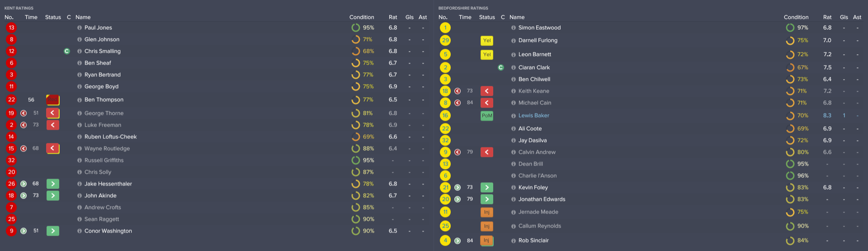Open Conor Washington's player profile
The width and height of the screenshot is (868, 251).
click(x=108, y=231)
